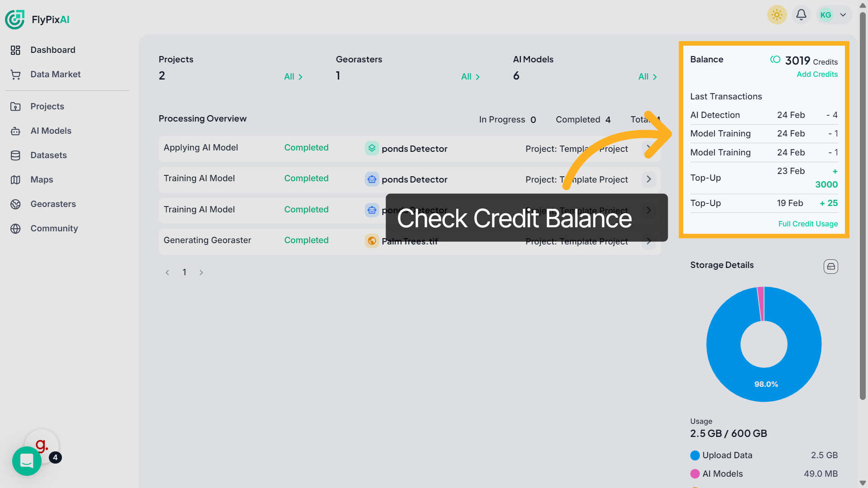Click ponds Detector icon in Applying AI Model row
Screen dimensions: 868x488
[372, 148]
